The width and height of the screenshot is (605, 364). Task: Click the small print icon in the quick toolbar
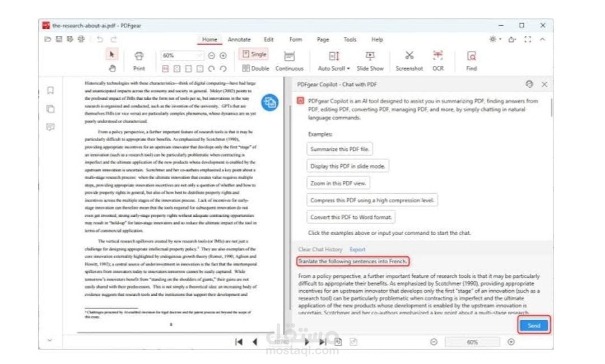[x=81, y=39]
